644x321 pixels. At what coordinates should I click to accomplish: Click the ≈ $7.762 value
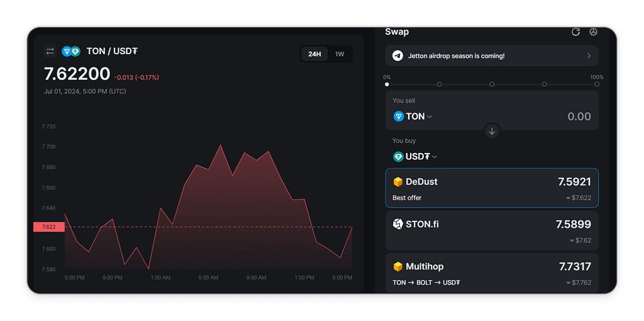tap(579, 283)
